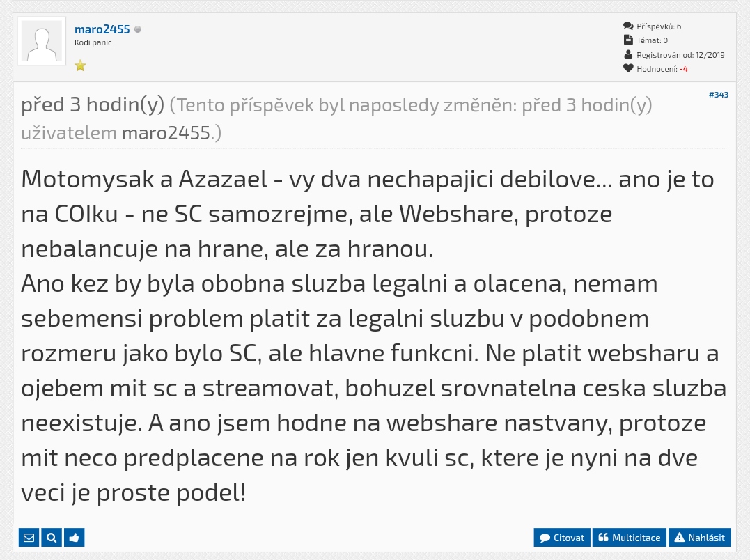
Task: Rate post with thumbs-up icon
Action: tap(75, 538)
